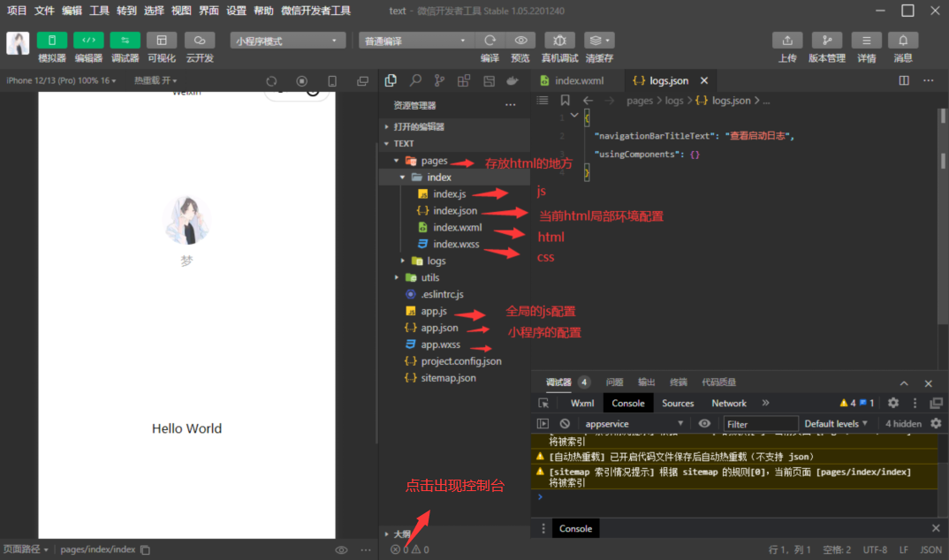The height and width of the screenshot is (560, 949).
Task: Toggle the Editor (编辑器) panel button
Action: point(88,41)
